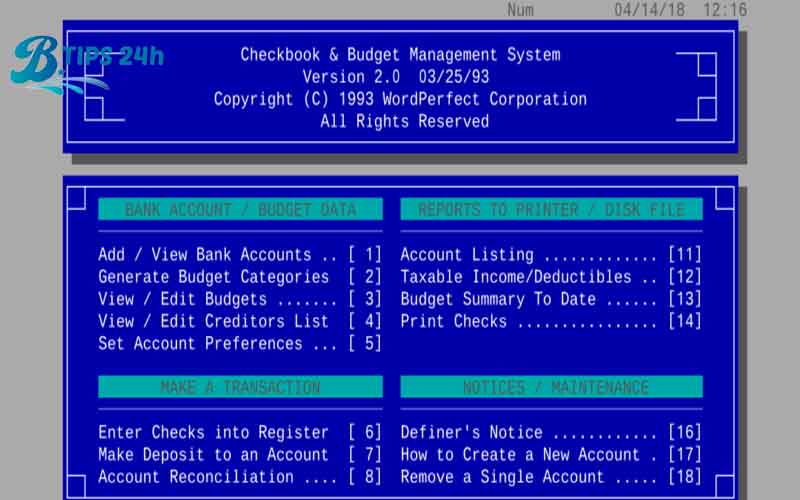Open Definer's Notice item
Viewport: 800px width, 500px height.
(551, 433)
